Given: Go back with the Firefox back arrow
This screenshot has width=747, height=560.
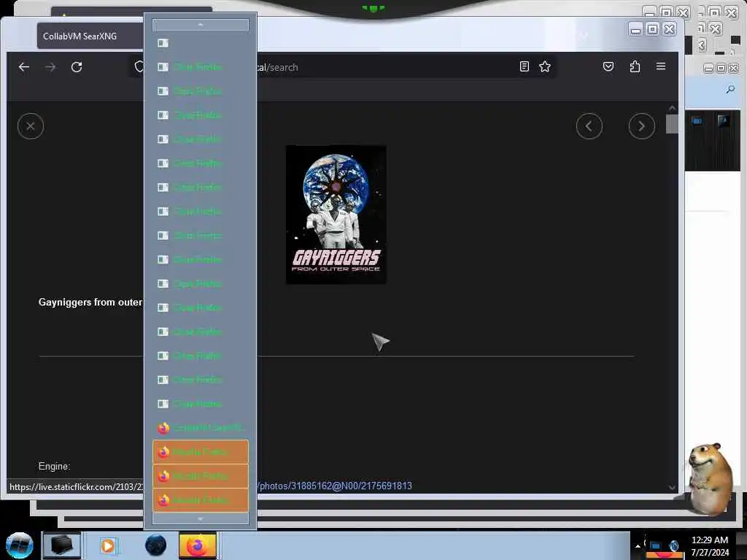Looking at the screenshot, I should pyautogui.click(x=24, y=67).
